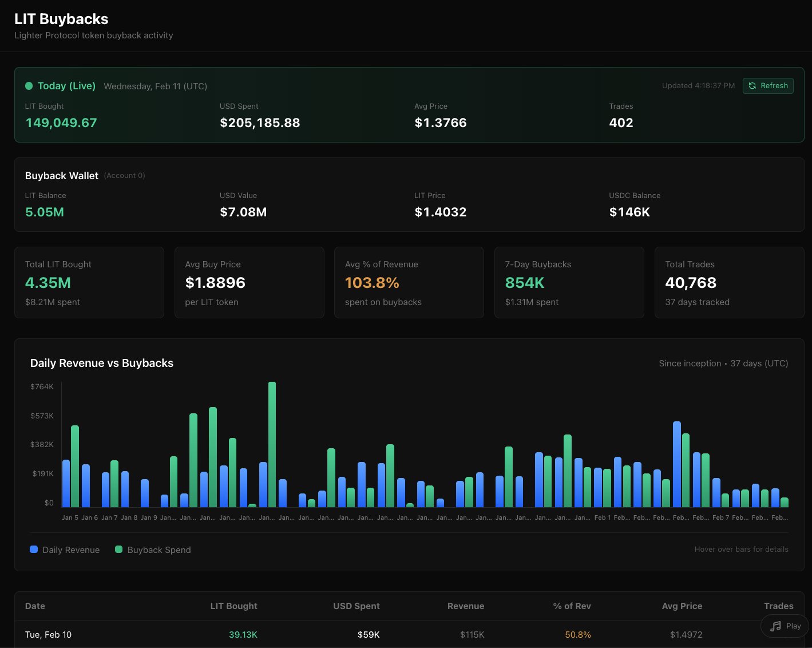Sort table by Date column header
The height and width of the screenshot is (648, 812).
pos(35,606)
